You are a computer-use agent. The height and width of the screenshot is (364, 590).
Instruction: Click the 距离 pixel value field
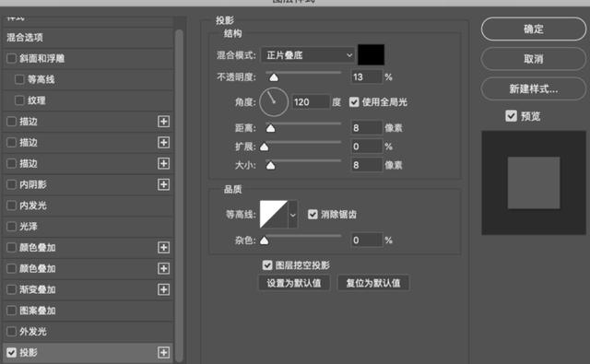tap(367, 128)
